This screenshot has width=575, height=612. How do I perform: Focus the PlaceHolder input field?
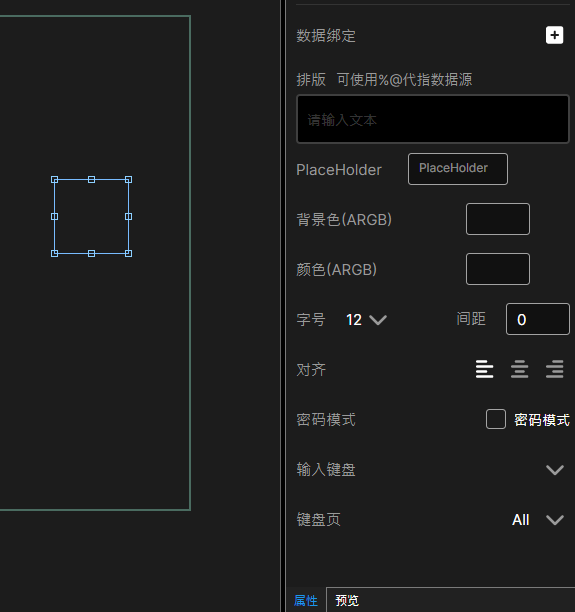coord(458,169)
